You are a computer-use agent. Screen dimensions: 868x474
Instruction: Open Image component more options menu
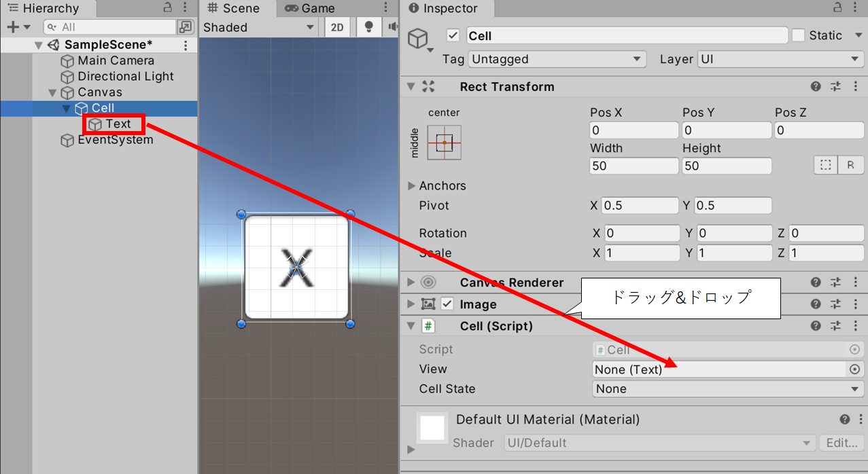(x=855, y=304)
